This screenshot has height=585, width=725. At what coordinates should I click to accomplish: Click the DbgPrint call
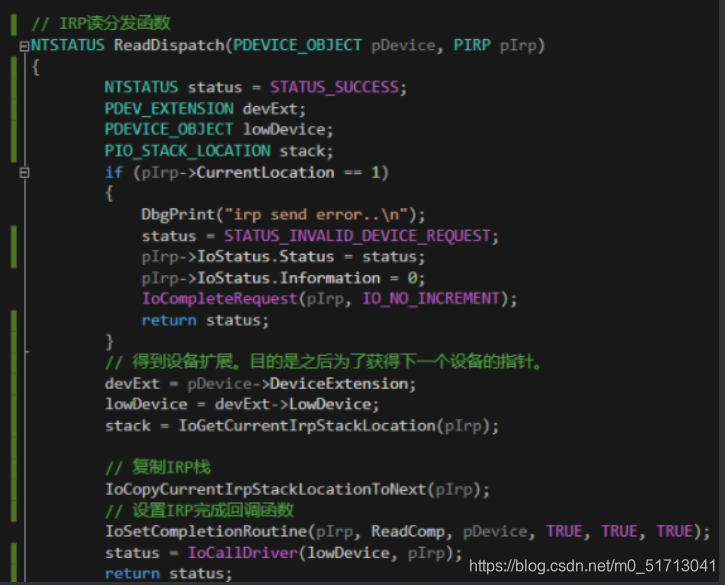tap(283, 215)
